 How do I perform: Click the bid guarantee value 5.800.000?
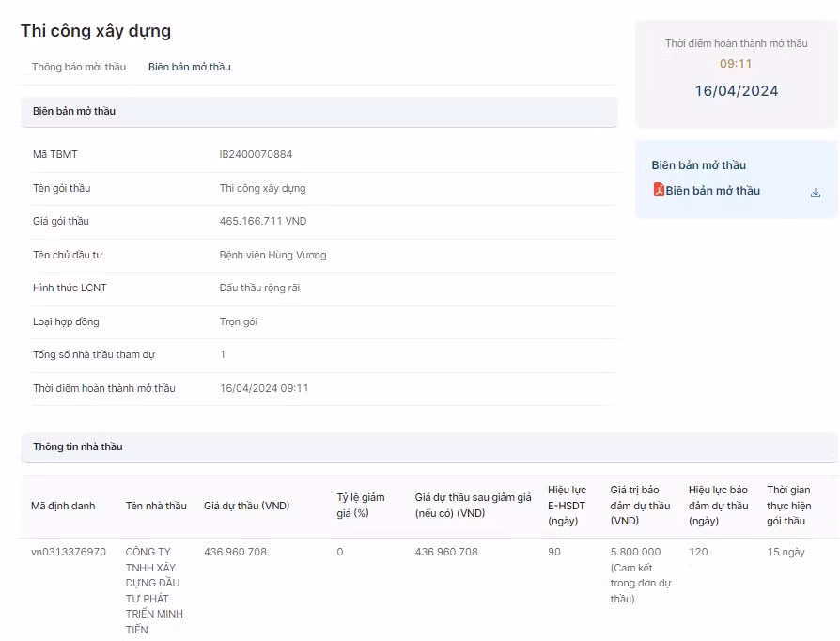[x=636, y=552]
